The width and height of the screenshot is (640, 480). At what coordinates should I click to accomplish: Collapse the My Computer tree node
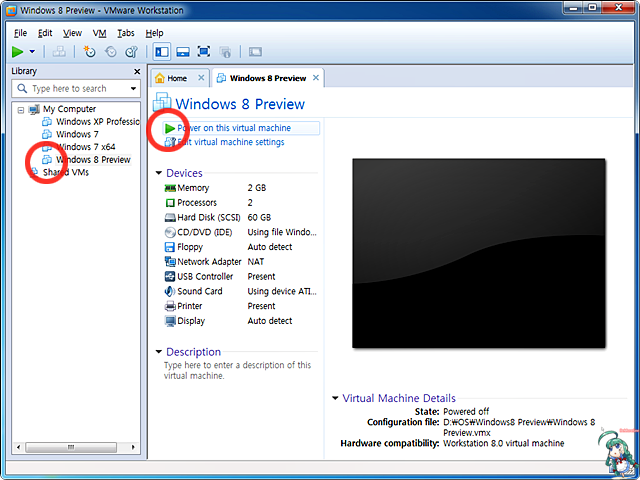(21, 110)
